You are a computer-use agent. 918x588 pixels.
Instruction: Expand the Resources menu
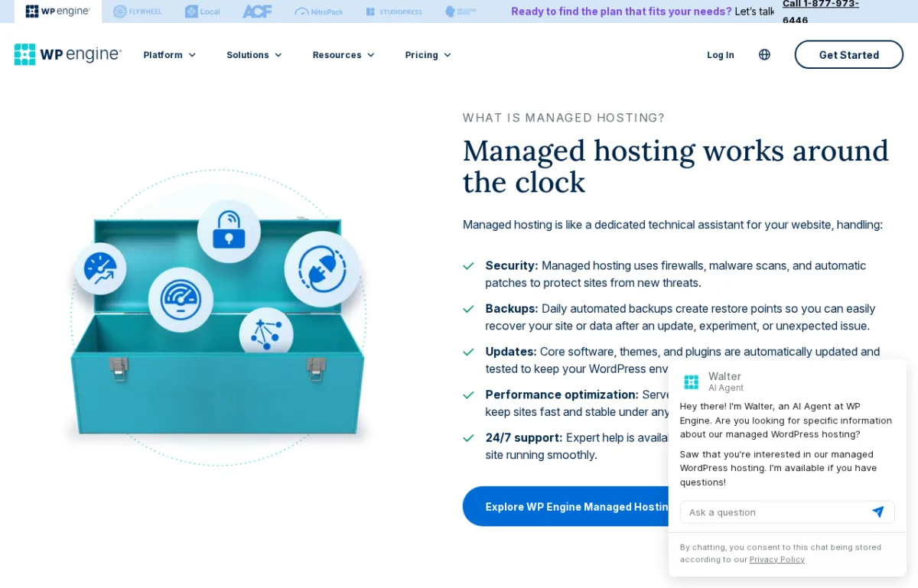pyautogui.click(x=343, y=55)
